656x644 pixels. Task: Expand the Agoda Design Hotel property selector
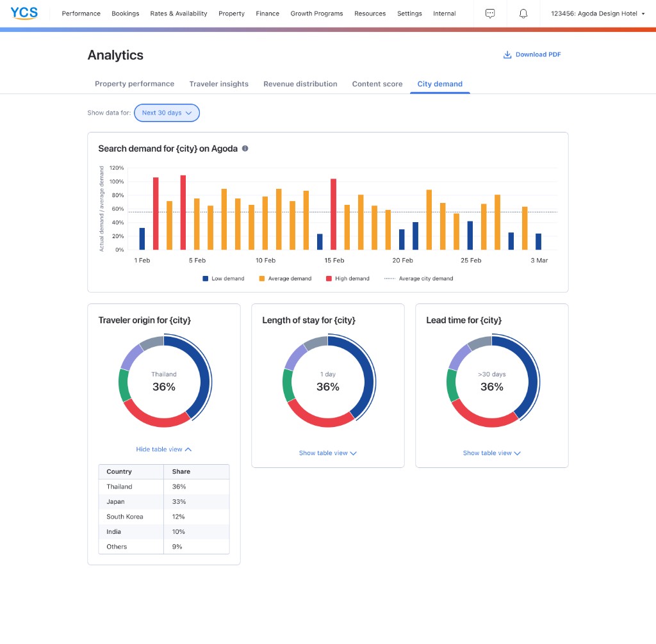coord(598,13)
